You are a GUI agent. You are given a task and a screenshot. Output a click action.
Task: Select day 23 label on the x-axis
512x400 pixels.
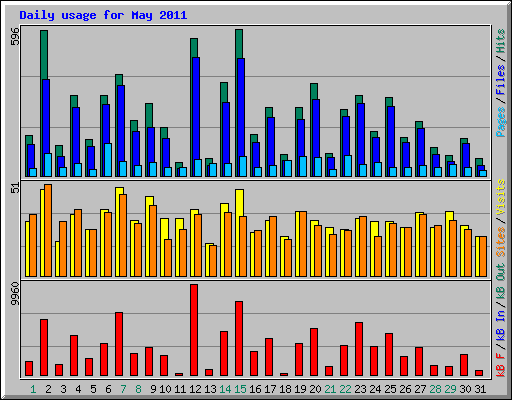click(x=360, y=389)
